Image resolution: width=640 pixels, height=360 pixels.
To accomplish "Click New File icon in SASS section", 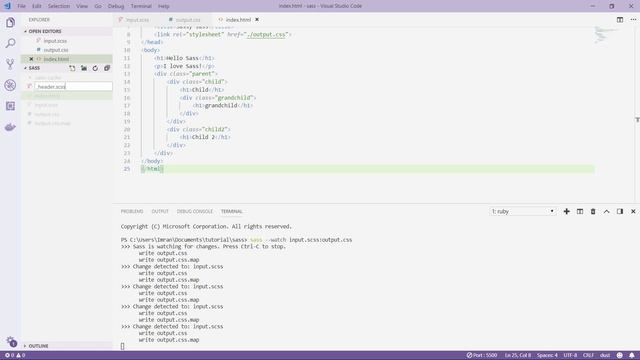I will click(72, 68).
